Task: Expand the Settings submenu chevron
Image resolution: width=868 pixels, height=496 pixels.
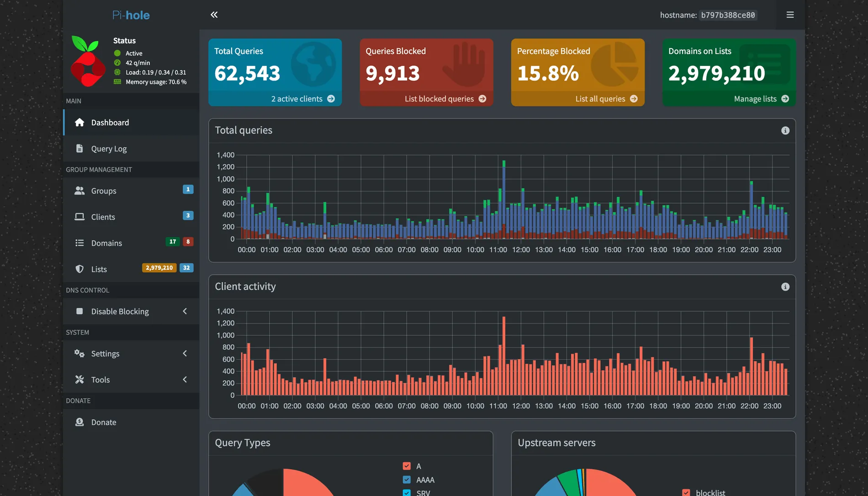Action: pyautogui.click(x=185, y=353)
